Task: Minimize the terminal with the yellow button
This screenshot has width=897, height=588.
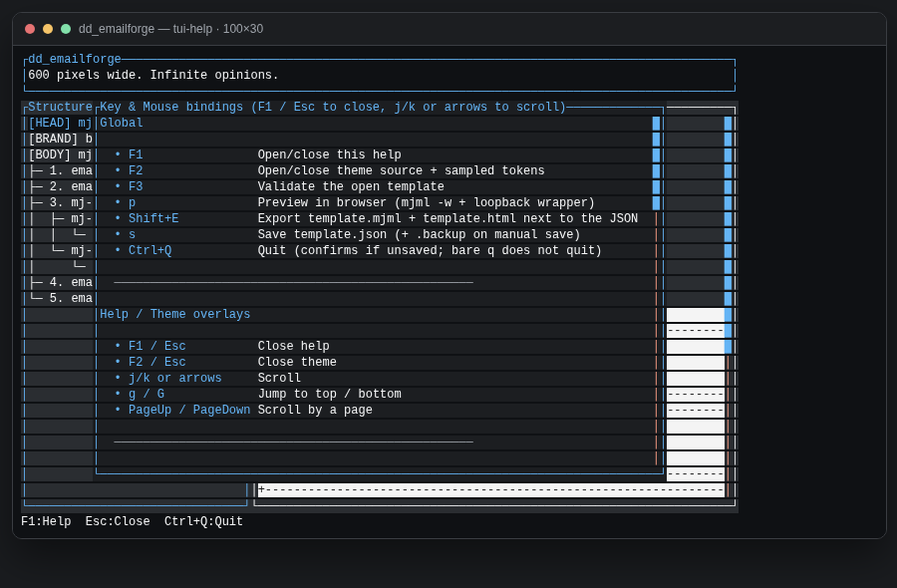Action: click(48, 29)
